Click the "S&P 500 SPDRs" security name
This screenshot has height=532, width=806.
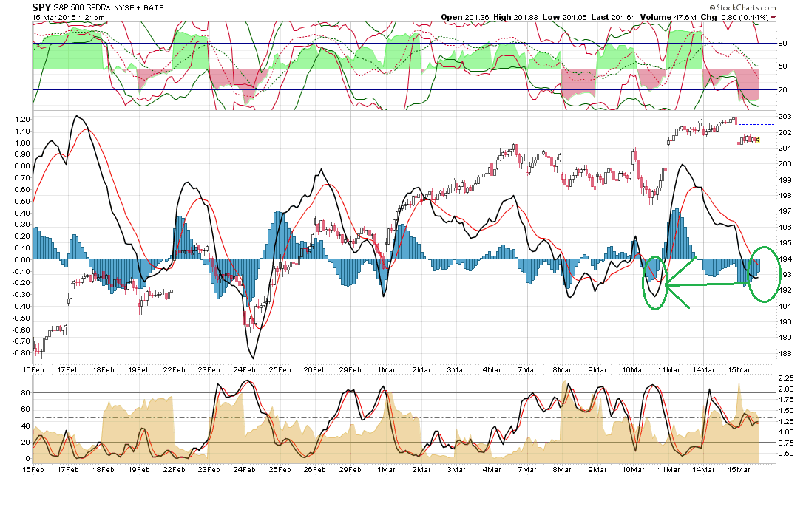click(x=82, y=7)
